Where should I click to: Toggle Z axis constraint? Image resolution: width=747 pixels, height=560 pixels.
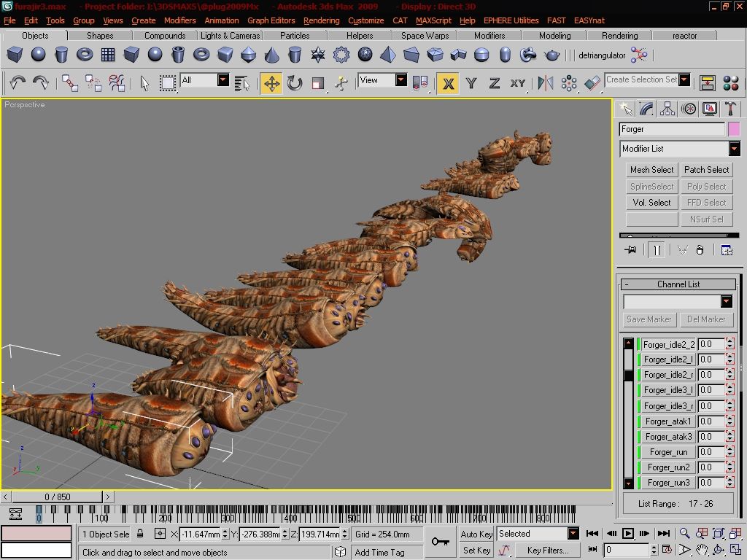pyautogui.click(x=495, y=83)
